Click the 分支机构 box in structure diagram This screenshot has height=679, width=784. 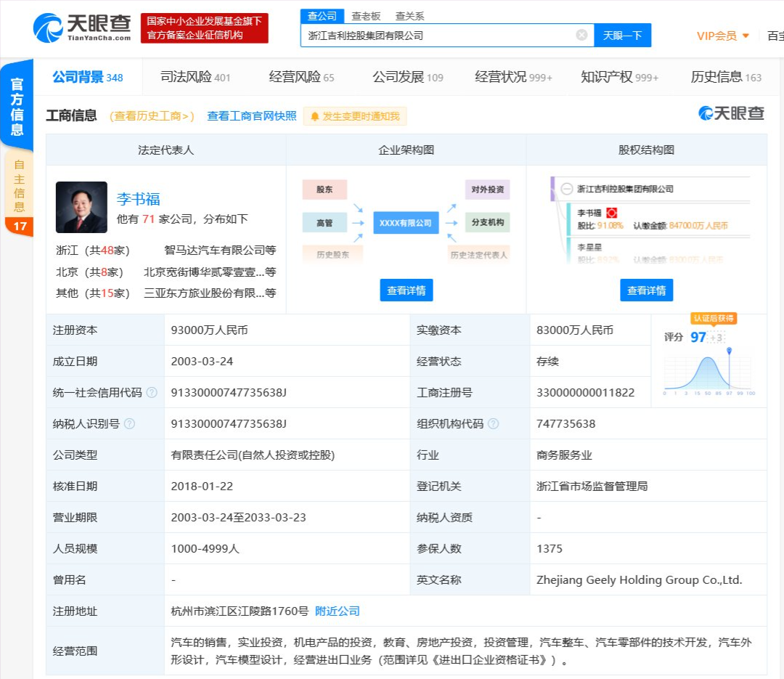click(488, 223)
